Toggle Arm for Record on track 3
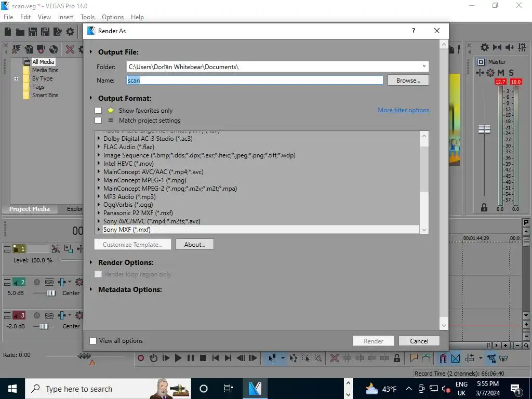This screenshot has height=399, width=532. (x=37, y=315)
